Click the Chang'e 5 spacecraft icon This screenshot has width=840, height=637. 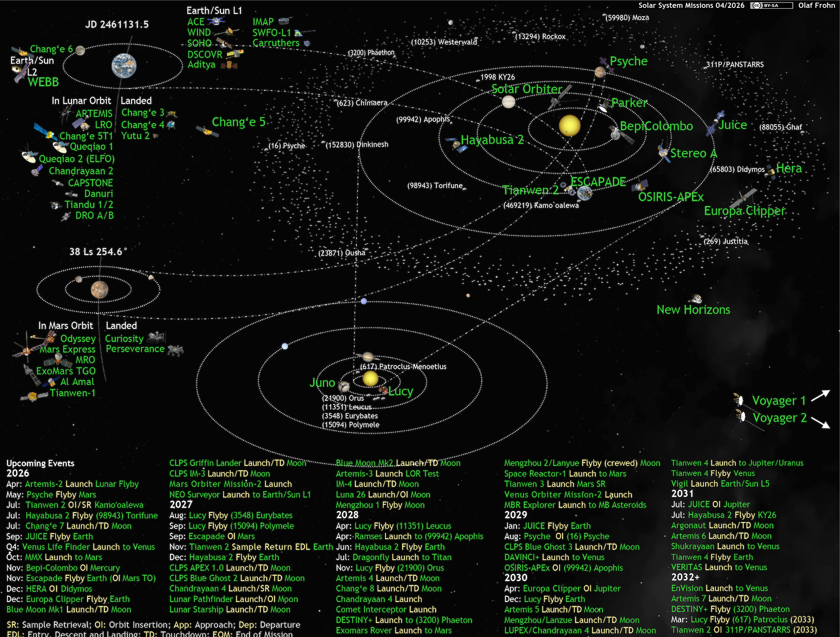tap(207, 131)
